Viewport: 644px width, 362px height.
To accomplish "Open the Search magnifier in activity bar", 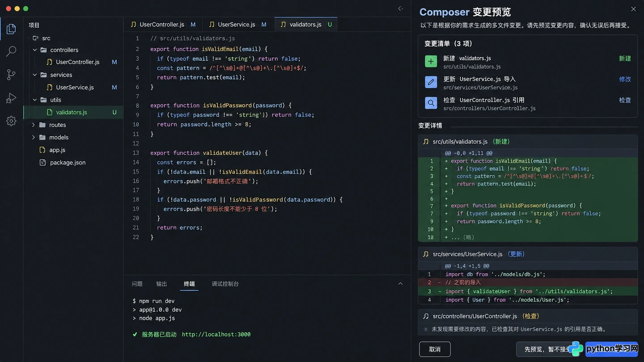I will (11, 51).
